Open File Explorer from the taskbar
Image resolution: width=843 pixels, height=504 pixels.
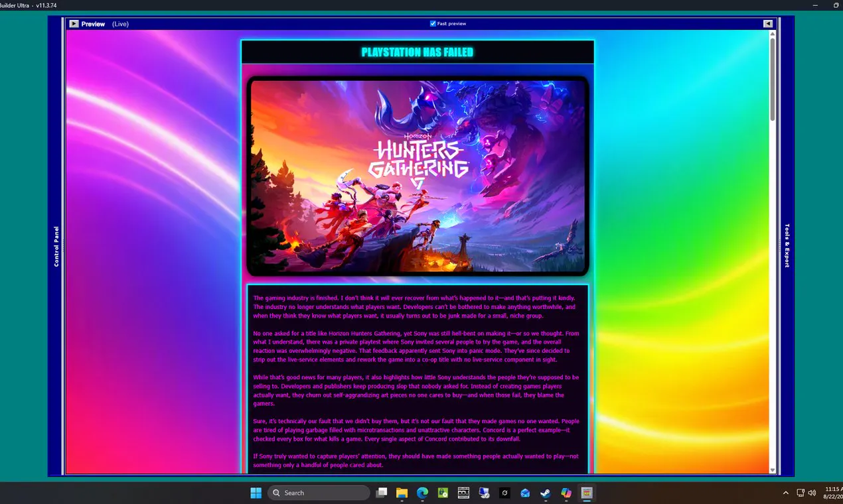(402, 493)
